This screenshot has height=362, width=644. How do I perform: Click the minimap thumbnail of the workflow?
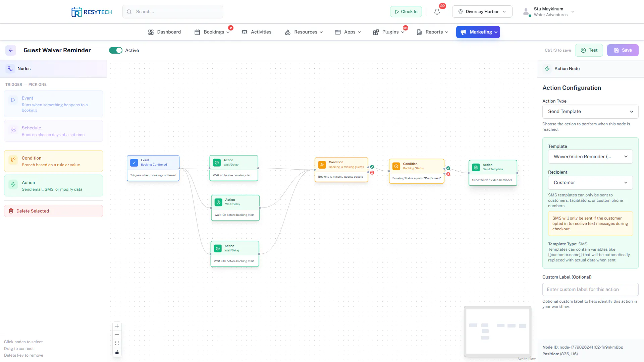(498, 331)
